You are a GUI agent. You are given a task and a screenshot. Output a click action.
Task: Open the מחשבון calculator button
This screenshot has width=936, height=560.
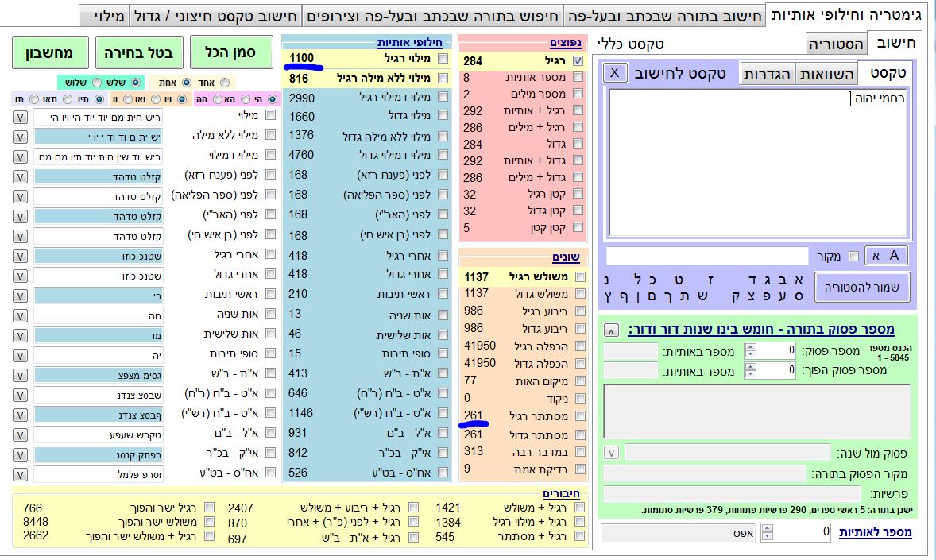click(x=48, y=53)
